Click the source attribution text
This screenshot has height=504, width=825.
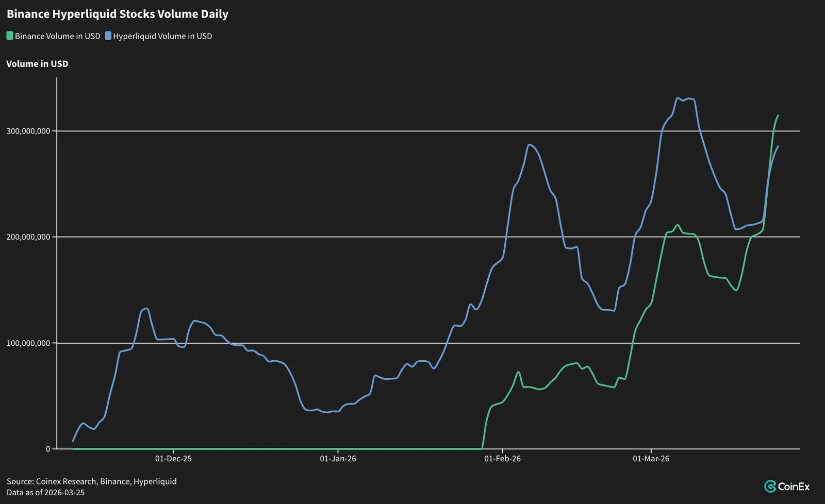(92, 481)
